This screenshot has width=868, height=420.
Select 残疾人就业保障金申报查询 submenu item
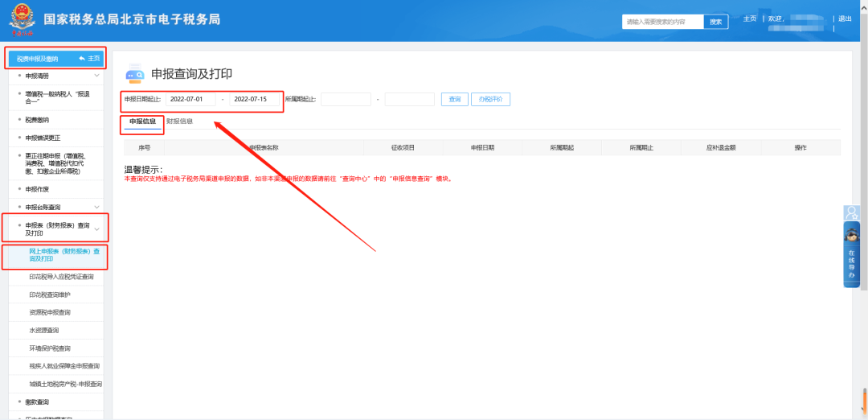click(x=64, y=366)
